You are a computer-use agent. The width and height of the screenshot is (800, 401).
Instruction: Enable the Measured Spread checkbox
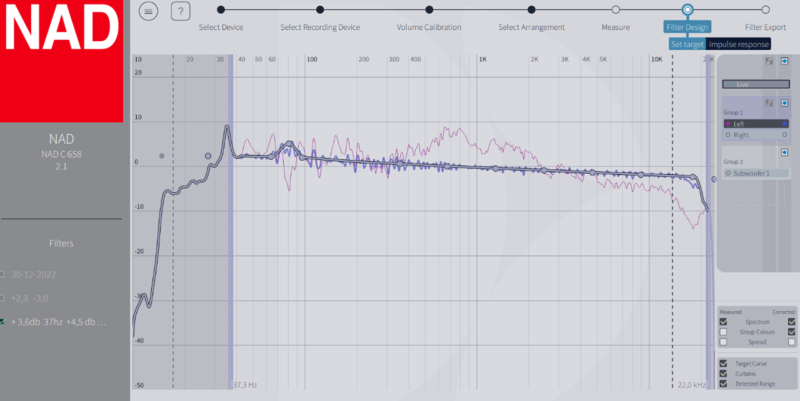pyautogui.click(x=723, y=342)
